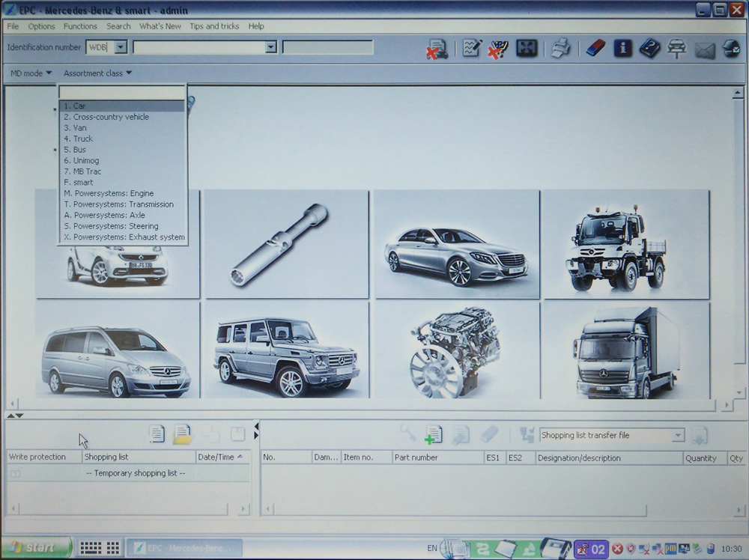Screen dimensions: 749x560
Task: Open the MD mode dropdown
Action: pos(31,73)
